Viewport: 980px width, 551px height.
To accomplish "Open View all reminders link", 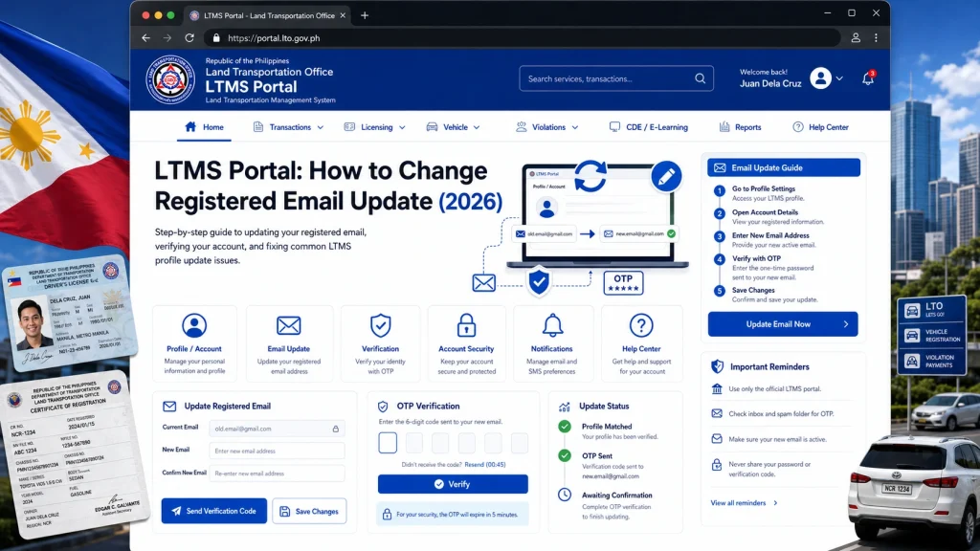I will 744,503.
